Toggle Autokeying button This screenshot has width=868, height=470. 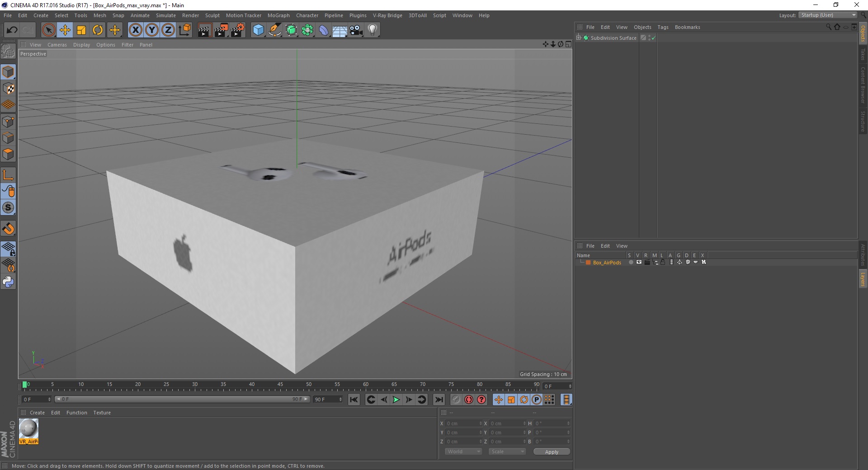pos(469,399)
